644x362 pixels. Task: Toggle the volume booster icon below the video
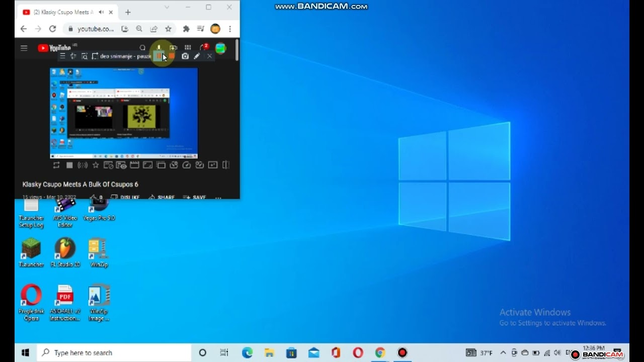pos(83,165)
